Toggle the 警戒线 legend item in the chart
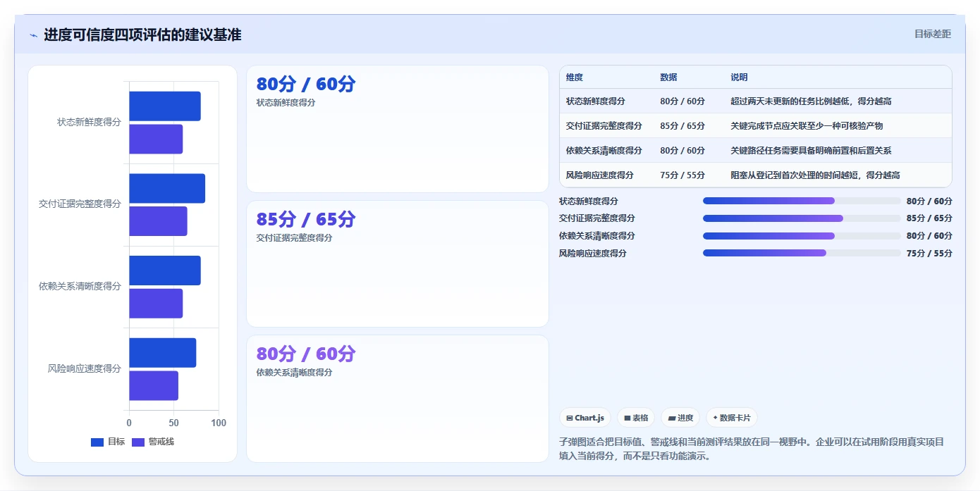Screen dimensions: 980x491 tap(153, 442)
